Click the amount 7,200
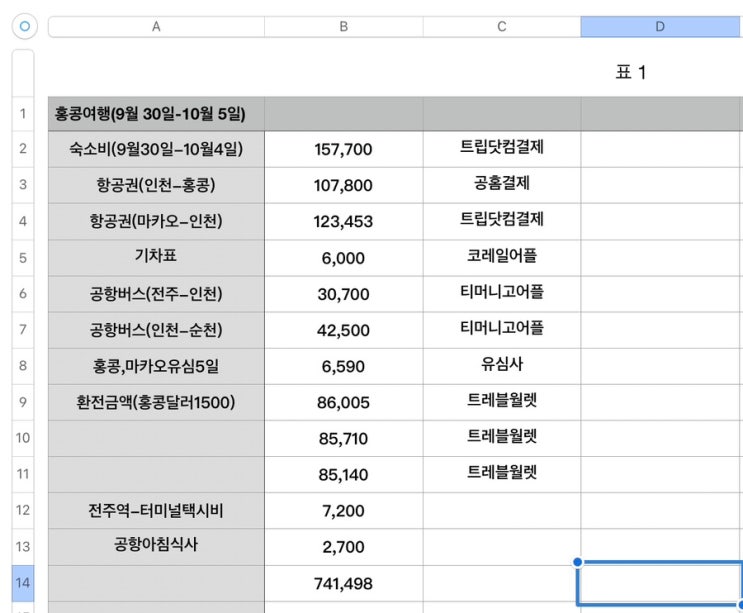 [344, 510]
